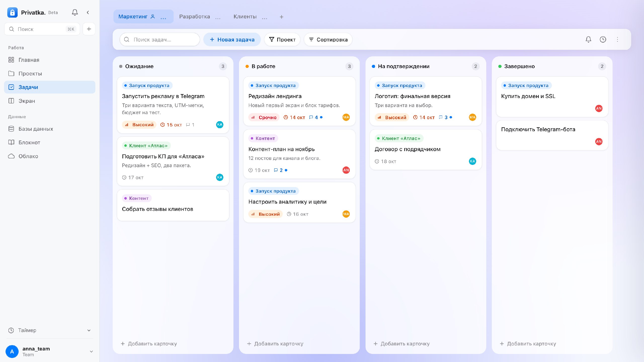
Task: Switch to the Клиенты tab
Action: click(x=245, y=17)
